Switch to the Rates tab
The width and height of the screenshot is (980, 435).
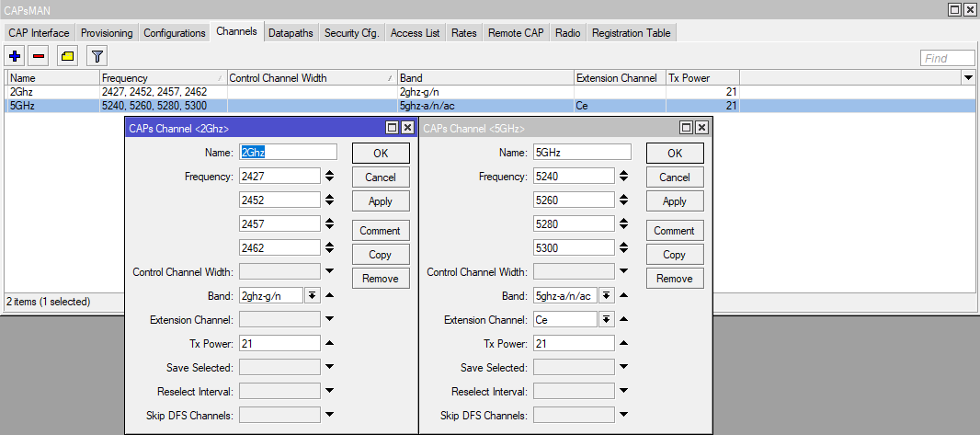(463, 33)
